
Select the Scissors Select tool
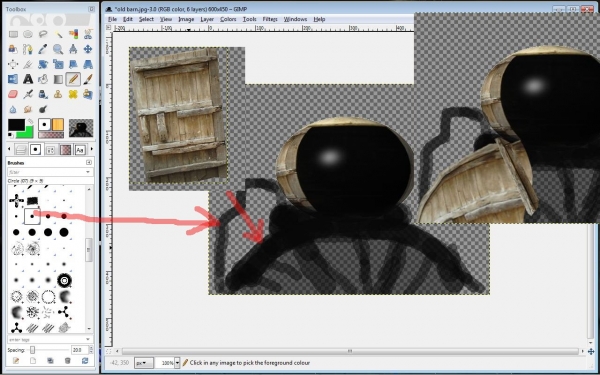88,34
